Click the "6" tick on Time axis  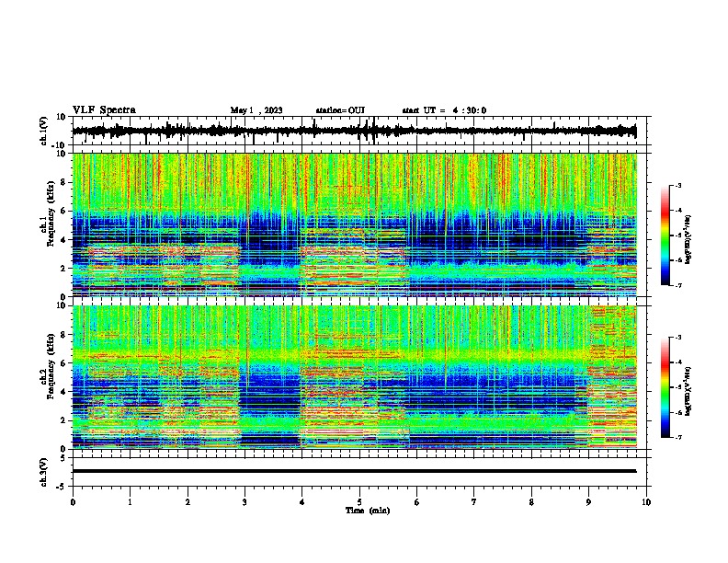click(417, 502)
